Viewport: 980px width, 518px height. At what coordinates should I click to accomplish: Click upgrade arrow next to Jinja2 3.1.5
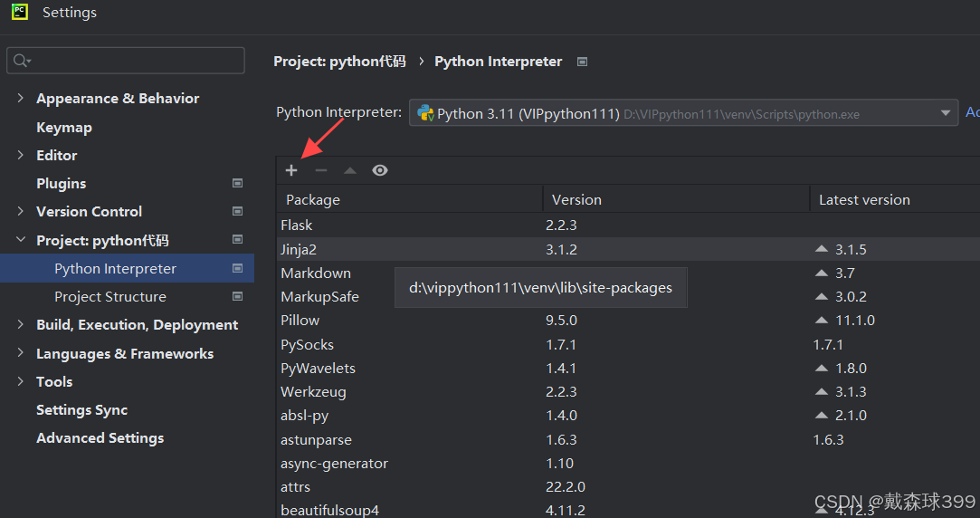(822, 249)
